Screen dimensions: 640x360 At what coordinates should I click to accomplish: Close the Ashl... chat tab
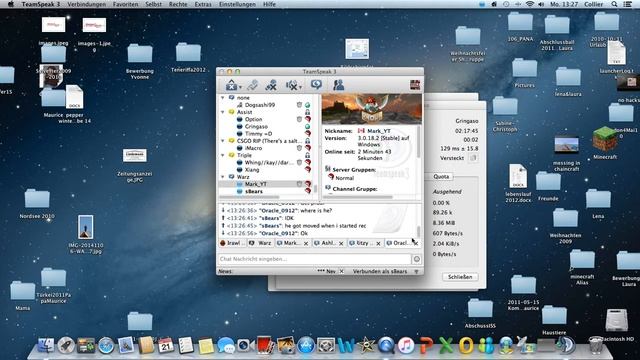pos(341,243)
